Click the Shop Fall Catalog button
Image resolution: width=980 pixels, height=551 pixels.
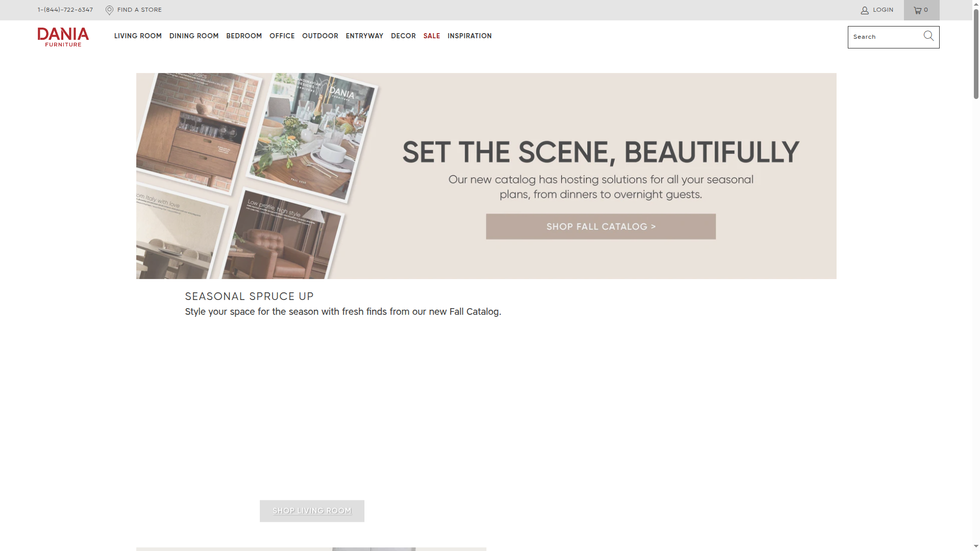600,226
